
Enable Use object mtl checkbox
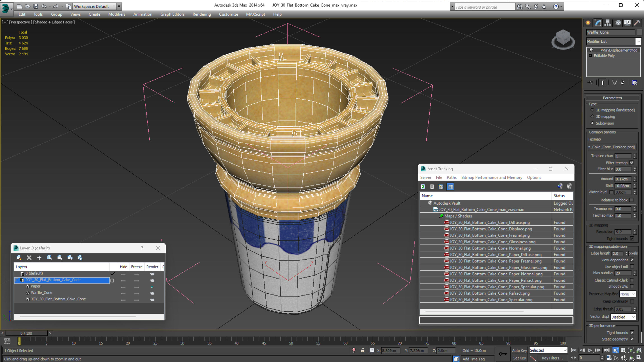pyautogui.click(x=632, y=267)
